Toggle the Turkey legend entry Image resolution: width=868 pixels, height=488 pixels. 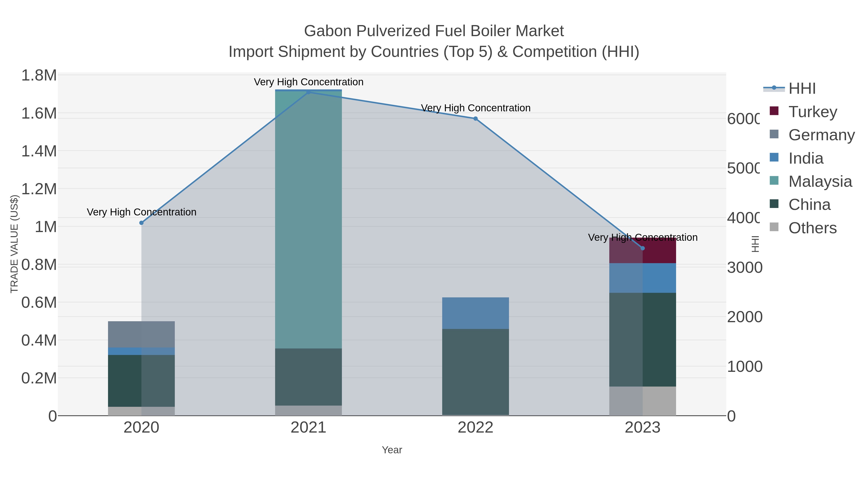(x=803, y=112)
